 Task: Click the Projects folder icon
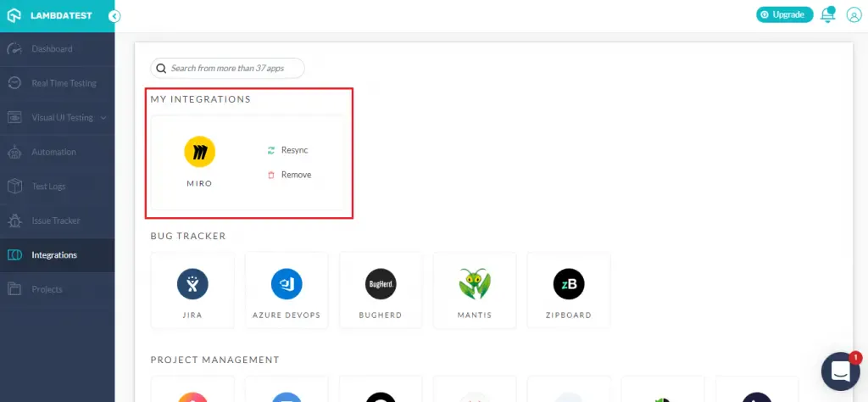(14, 289)
